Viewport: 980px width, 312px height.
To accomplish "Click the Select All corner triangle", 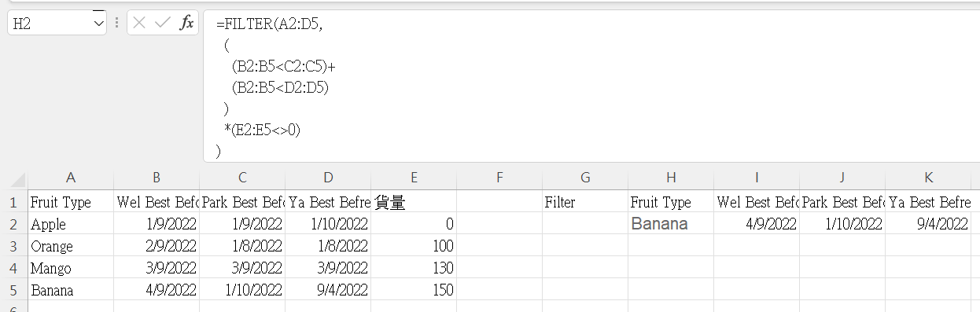I will [x=14, y=178].
